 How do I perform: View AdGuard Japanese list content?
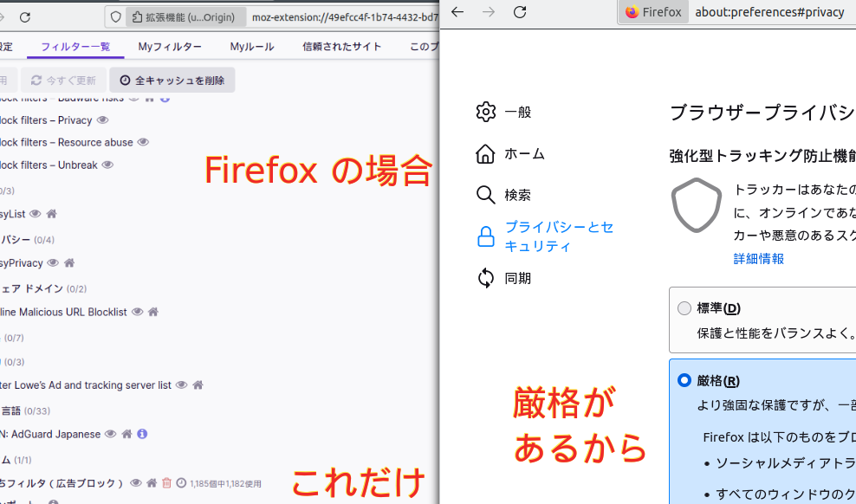(110, 434)
